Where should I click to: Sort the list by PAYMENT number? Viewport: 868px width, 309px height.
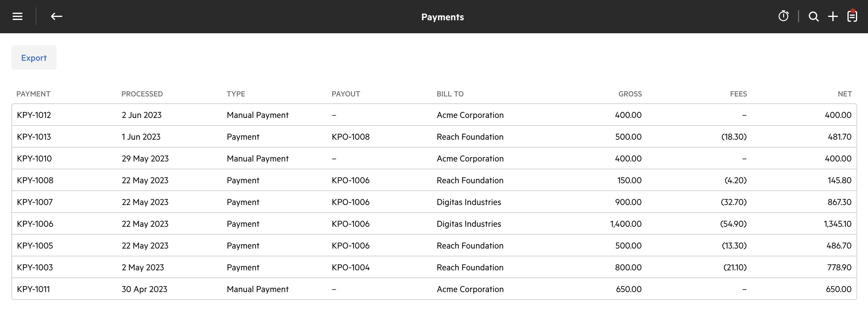[34, 94]
